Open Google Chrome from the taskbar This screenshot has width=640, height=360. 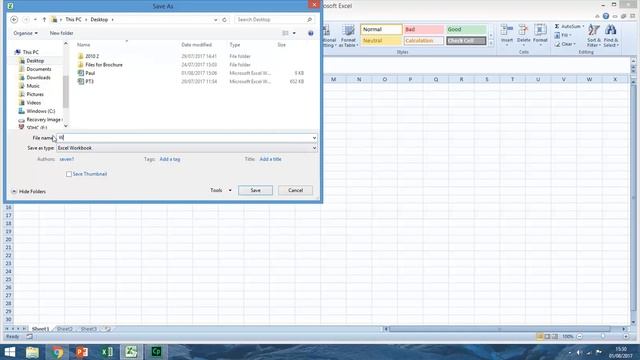[58, 352]
